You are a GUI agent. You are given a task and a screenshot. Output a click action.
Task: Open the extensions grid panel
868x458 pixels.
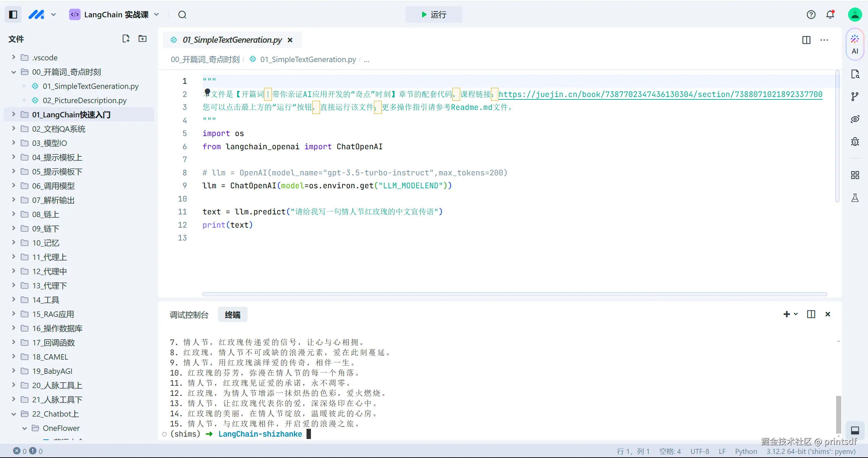855,175
